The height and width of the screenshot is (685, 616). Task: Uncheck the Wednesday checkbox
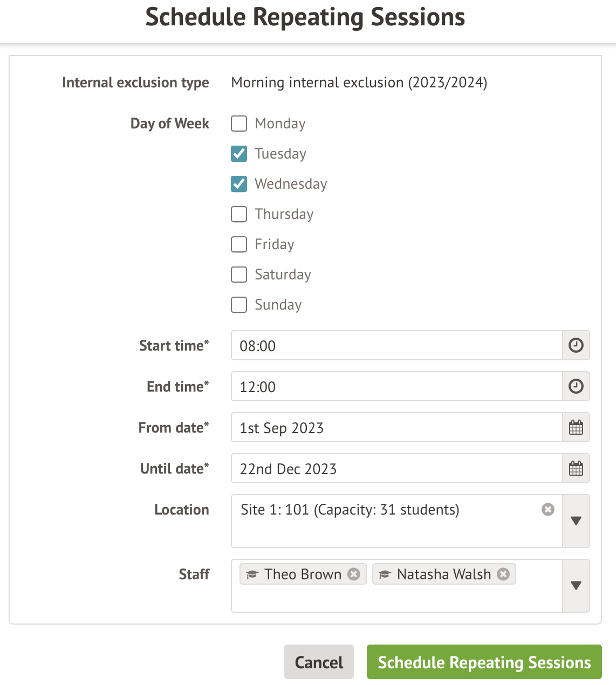(239, 184)
